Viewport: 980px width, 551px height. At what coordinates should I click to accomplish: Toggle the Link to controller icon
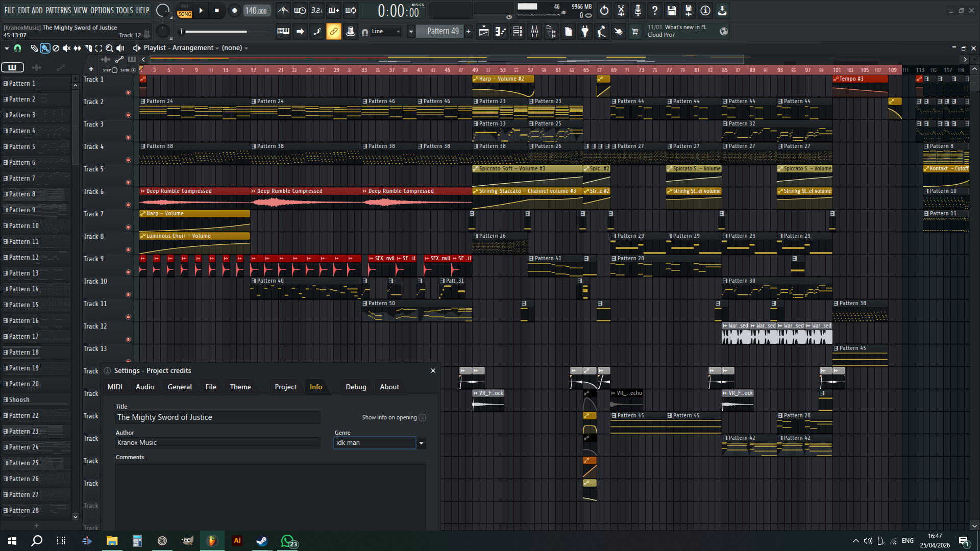point(333,32)
